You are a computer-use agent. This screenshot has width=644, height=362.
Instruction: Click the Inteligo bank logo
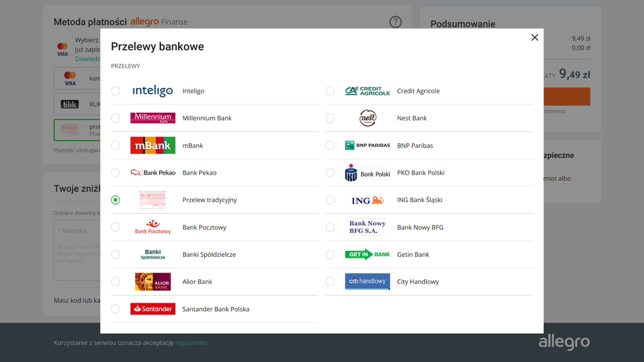click(152, 91)
